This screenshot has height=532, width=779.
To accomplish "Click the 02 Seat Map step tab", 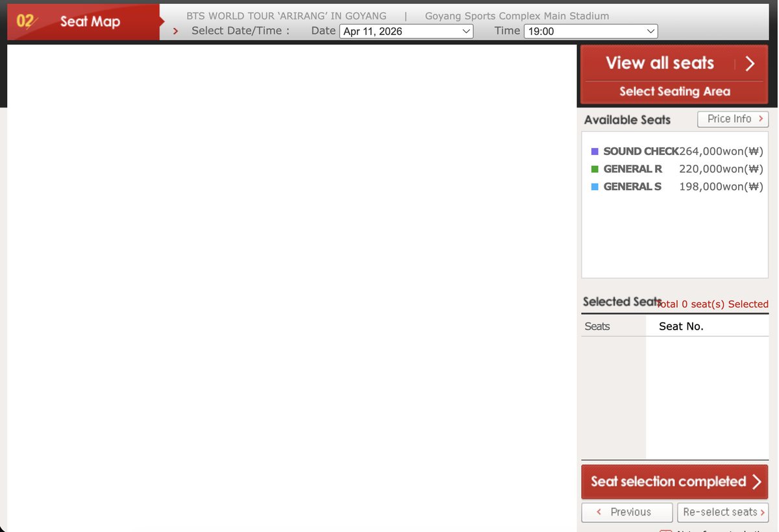I will [x=83, y=22].
